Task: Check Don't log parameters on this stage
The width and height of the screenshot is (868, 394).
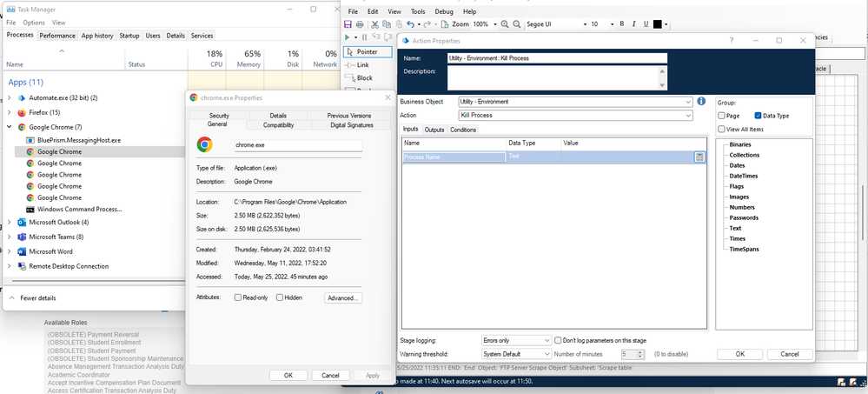Action: pyautogui.click(x=558, y=340)
